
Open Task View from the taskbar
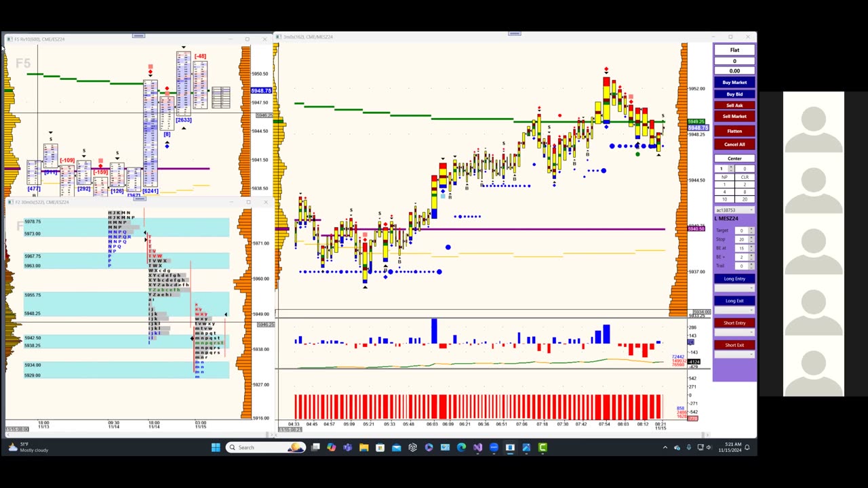[315, 447]
